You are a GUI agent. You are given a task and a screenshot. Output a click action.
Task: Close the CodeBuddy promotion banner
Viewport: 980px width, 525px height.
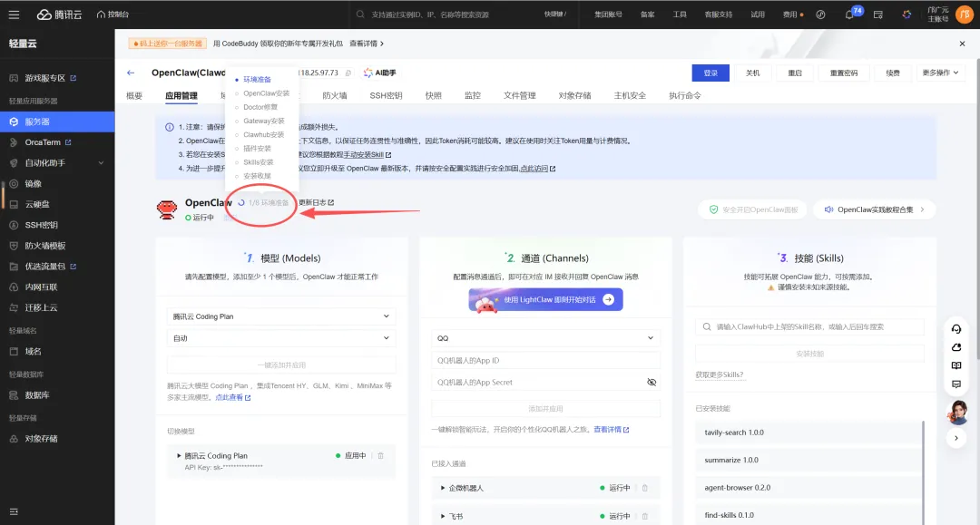962,44
